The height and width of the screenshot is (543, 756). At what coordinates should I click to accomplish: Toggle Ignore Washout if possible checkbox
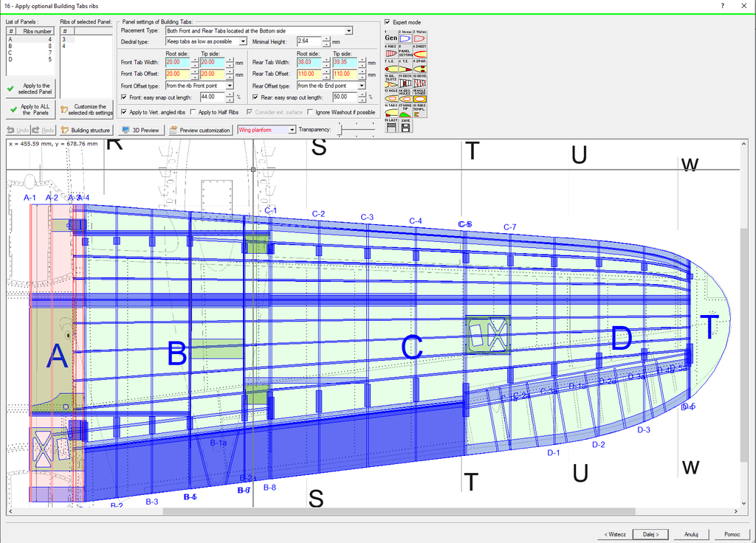coord(312,112)
